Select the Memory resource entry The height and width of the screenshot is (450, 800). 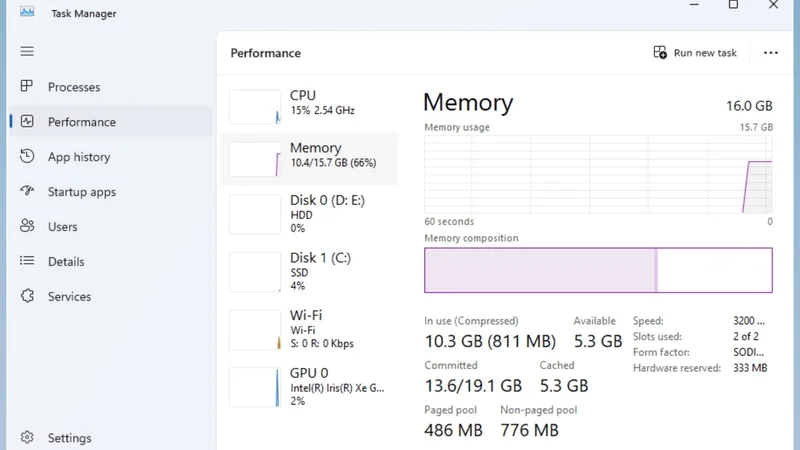click(x=309, y=159)
